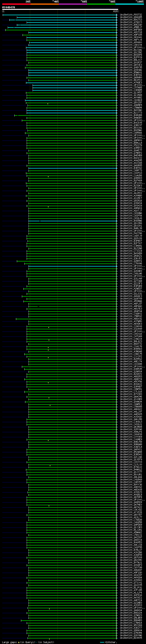Screen dimensions: 146x644
Task: Select the UniRef100_A7HQE3 label
Action: (x=131, y=82)
